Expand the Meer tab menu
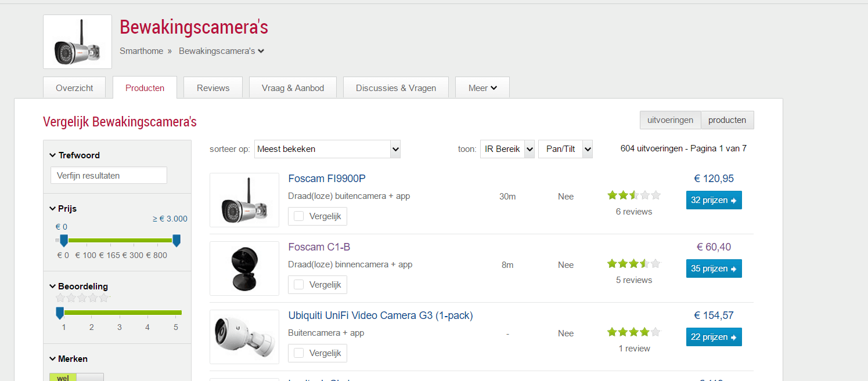The height and width of the screenshot is (381, 868). 482,88
